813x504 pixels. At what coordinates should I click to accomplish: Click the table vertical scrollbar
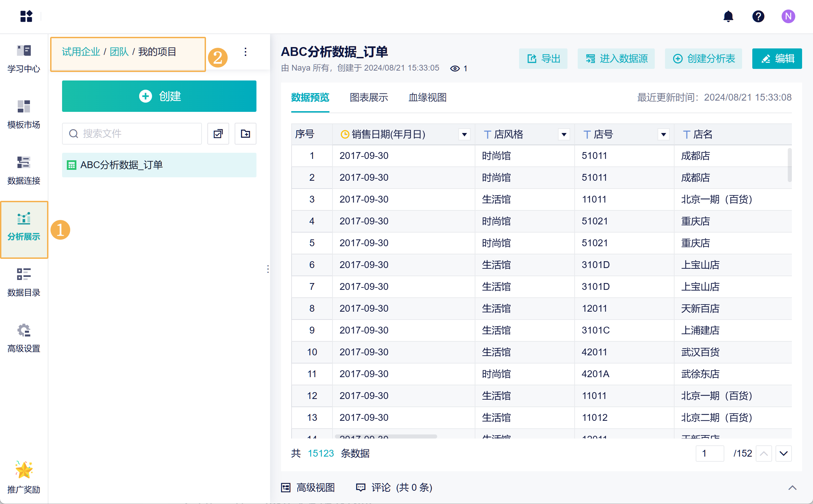click(789, 165)
